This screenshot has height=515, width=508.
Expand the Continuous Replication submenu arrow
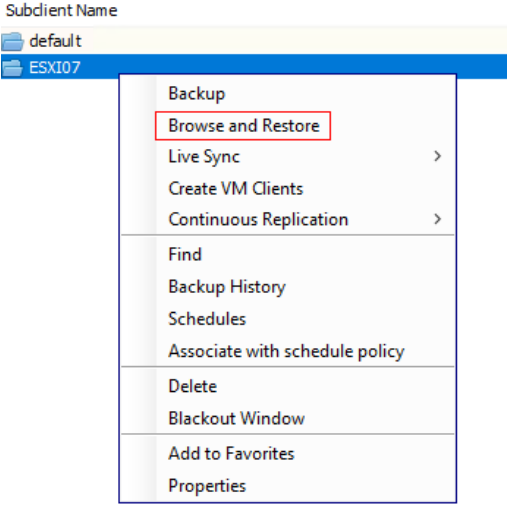(x=438, y=219)
